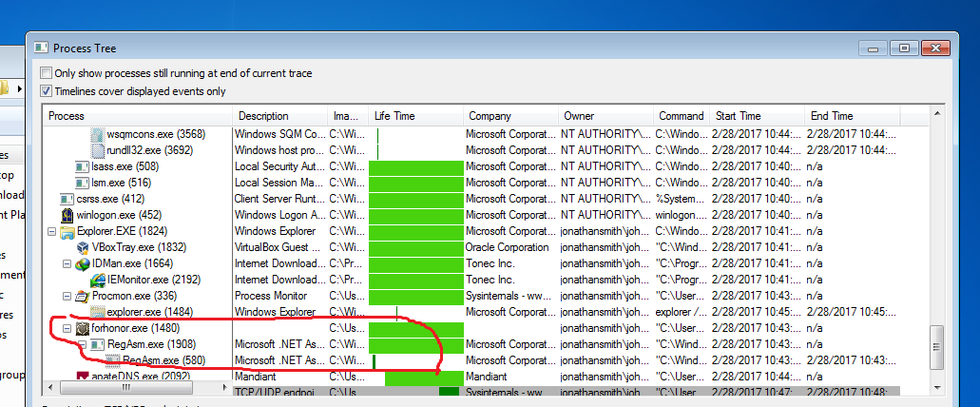Collapse the IDMan.exe (1664) node
The width and height of the screenshot is (980, 407).
[x=67, y=263]
